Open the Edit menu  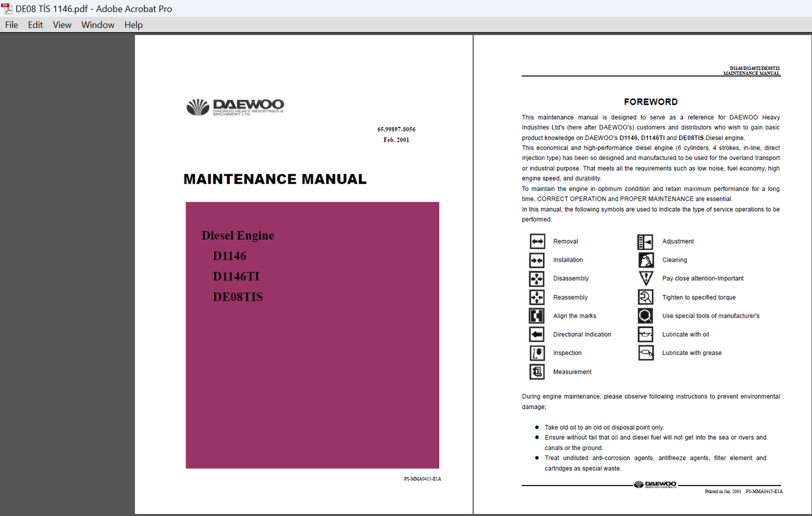tap(35, 25)
